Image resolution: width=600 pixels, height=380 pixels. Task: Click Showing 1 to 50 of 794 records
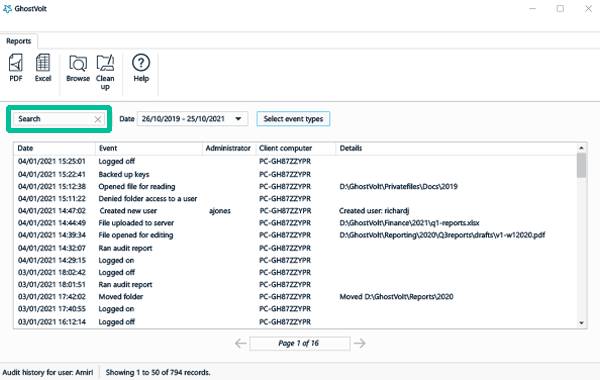[x=158, y=372]
